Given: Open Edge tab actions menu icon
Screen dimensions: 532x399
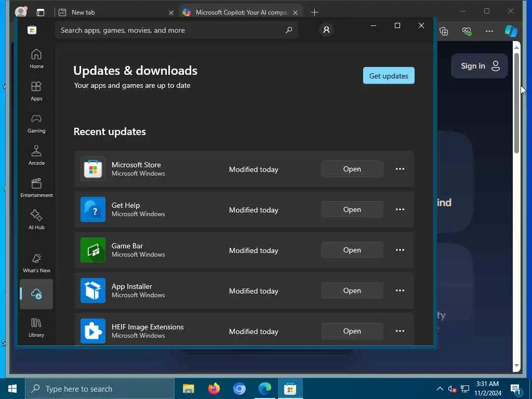Looking at the screenshot, I should [x=41, y=12].
